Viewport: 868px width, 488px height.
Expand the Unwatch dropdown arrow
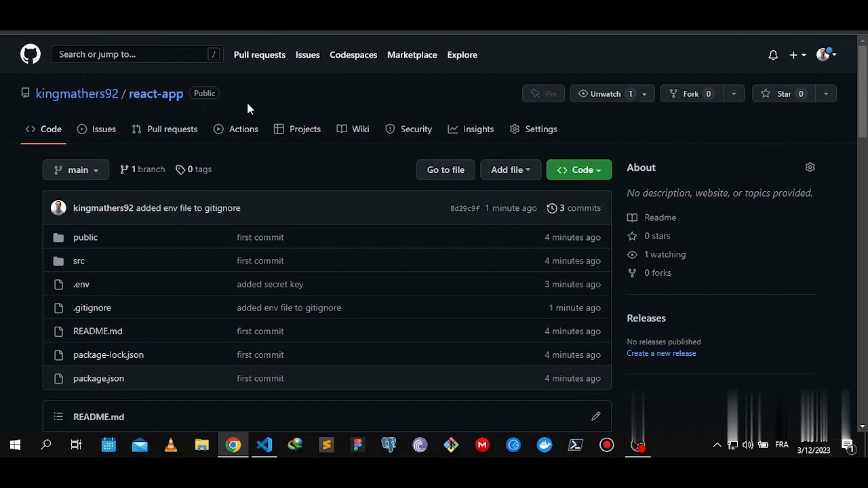point(644,94)
